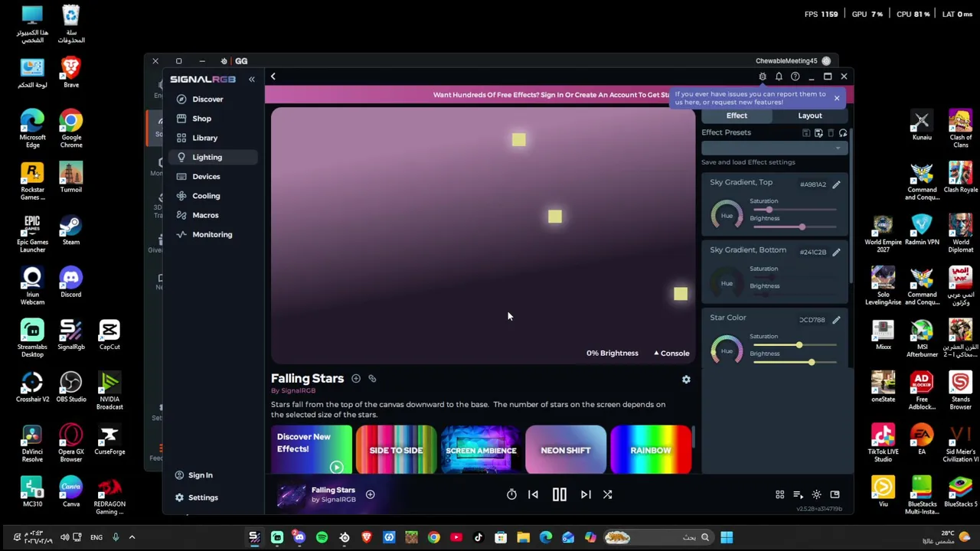Dismiss the bug report tooltip
Screen dimensions: 980x551
[x=837, y=98]
